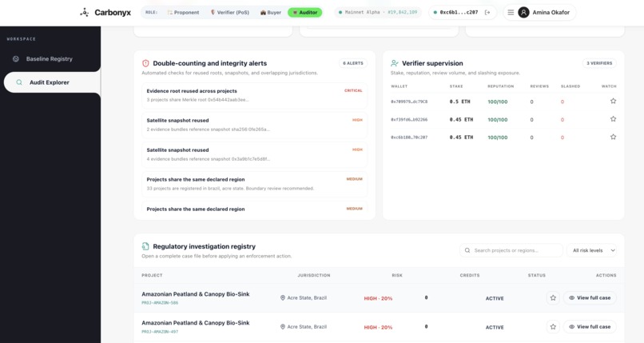Screen dimensions: 644x343
Task: Click location pin icon in PROJ-AMAZON-497 row
Action: pos(283,326)
